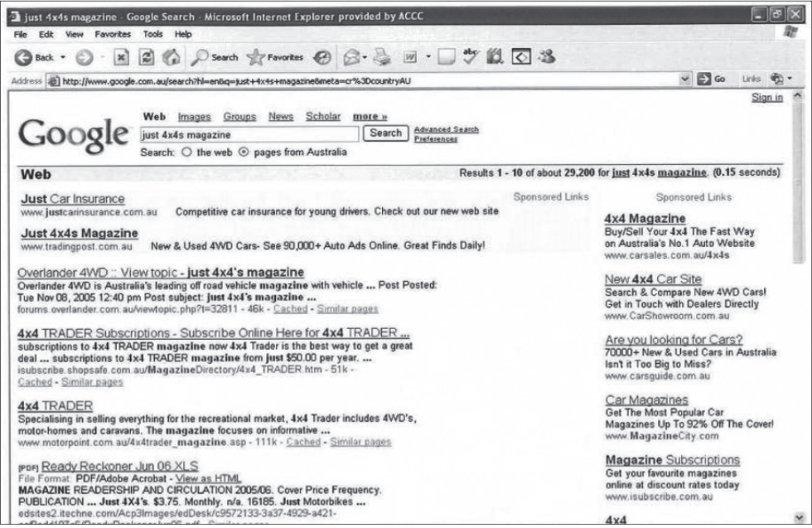Open Google's 'more »' options

pyautogui.click(x=370, y=117)
